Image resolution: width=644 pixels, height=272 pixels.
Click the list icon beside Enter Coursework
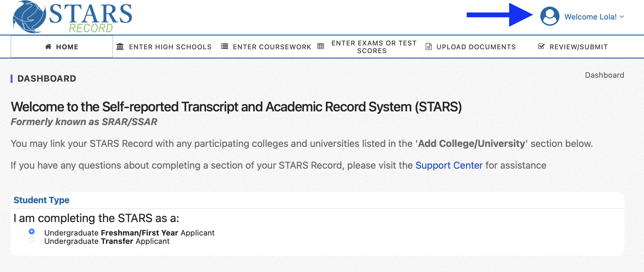[225, 47]
